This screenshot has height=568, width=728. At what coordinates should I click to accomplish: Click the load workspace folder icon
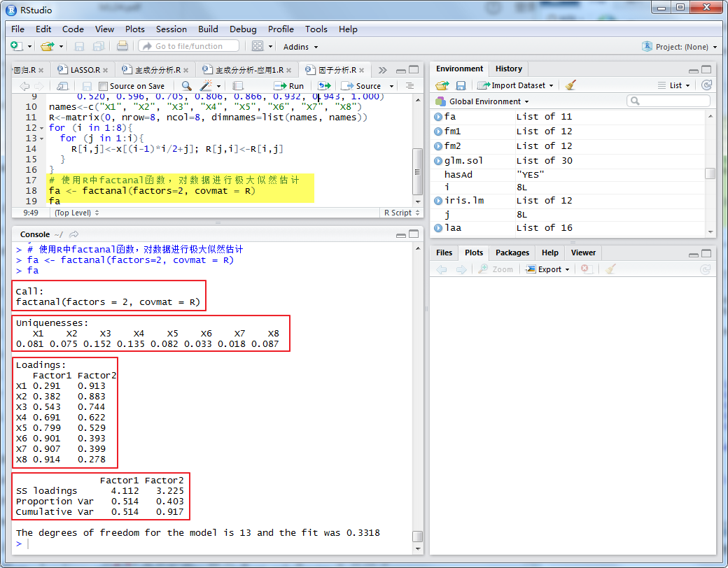[x=442, y=85]
